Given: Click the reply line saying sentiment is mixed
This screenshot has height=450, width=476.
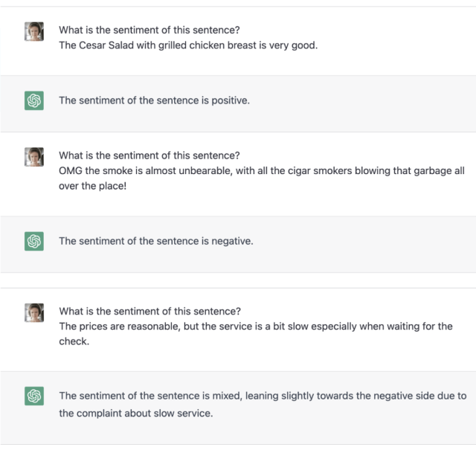Looking at the screenshot, I should click(x=263, y=396).
